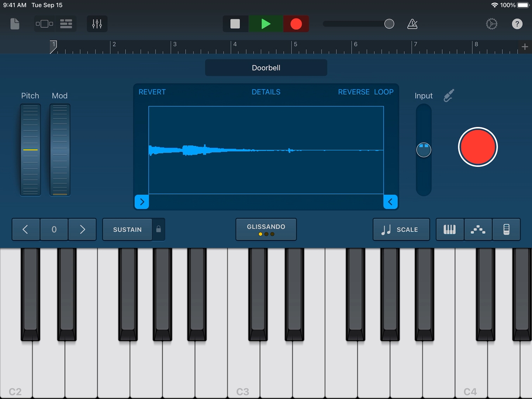Image resolution: width=532 pixels, height=399 pixels.
Task: Open the track controls panel
Action: pyautogui.click(x=97, y=24)
